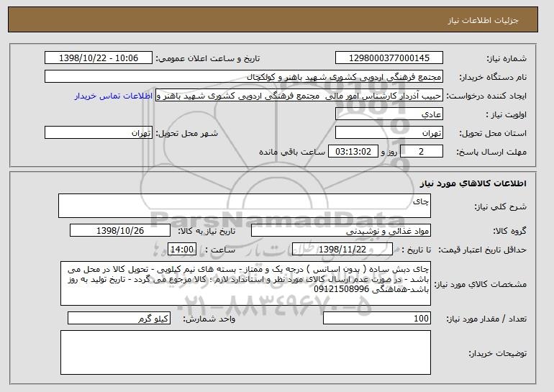
Task: Click the شرح کلی نیاز box with چای
Action: [245, 206]
